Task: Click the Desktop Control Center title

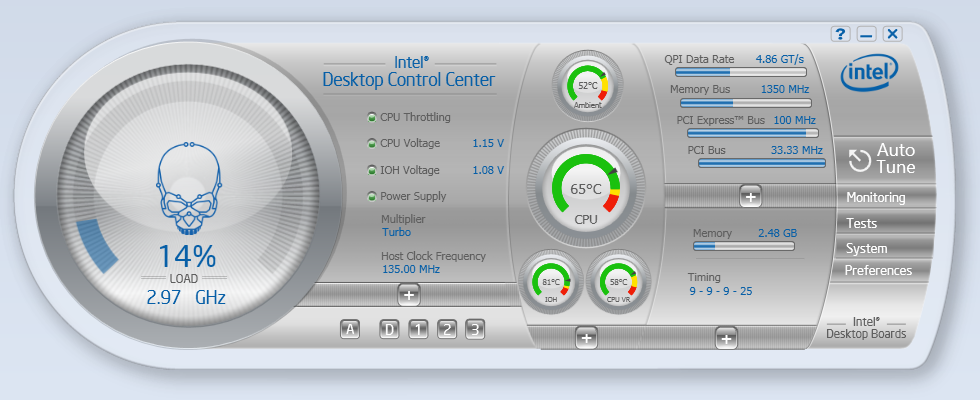Action: 409,80
